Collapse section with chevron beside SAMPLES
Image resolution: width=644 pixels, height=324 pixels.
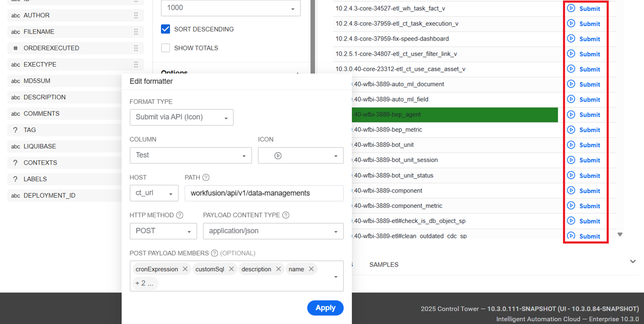tap(632, 261)
